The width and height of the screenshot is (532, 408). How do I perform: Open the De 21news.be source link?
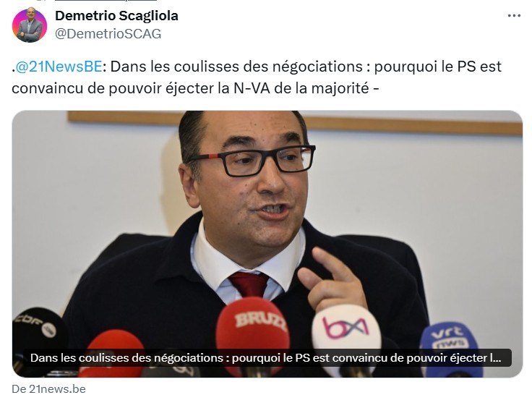[48, 389]
